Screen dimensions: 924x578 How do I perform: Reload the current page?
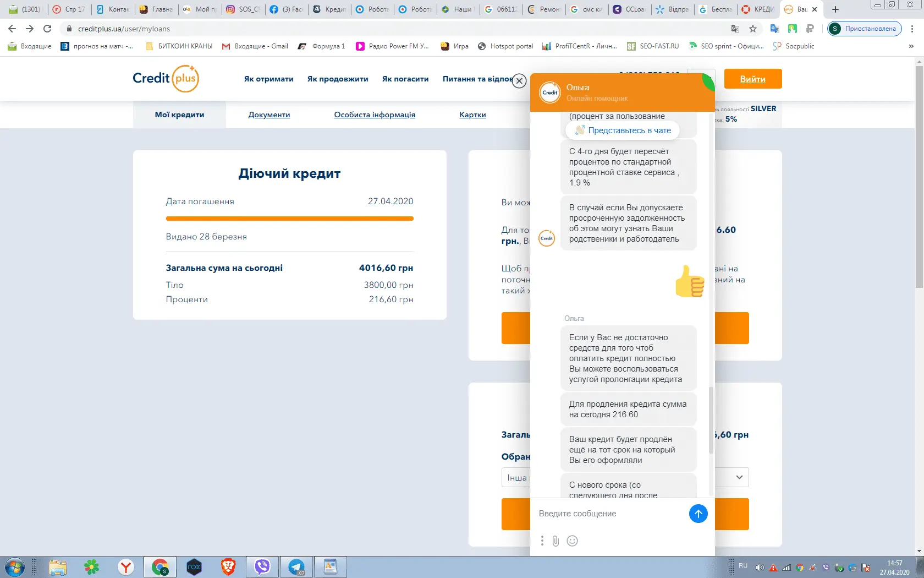[47, 29]
